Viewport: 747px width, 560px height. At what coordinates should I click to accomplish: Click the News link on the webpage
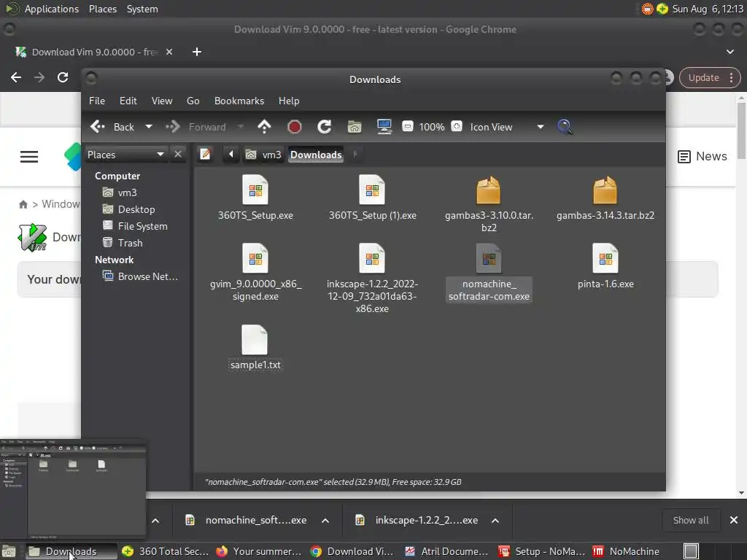703,156
